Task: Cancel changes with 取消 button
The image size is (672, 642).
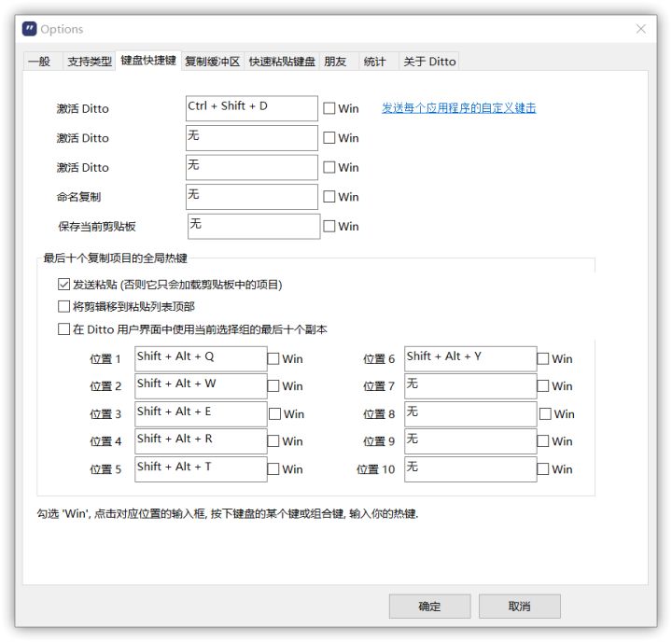Action: [520, 607]
